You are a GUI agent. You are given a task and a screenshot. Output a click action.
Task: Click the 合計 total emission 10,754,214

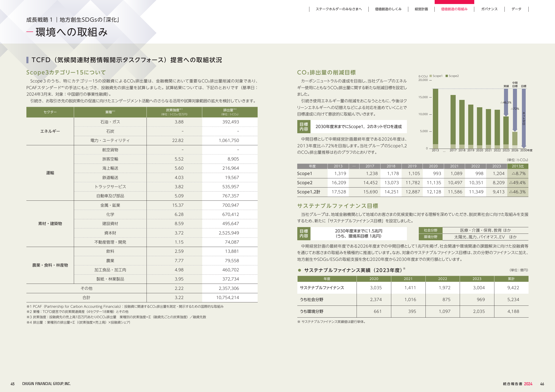[228, 297]
